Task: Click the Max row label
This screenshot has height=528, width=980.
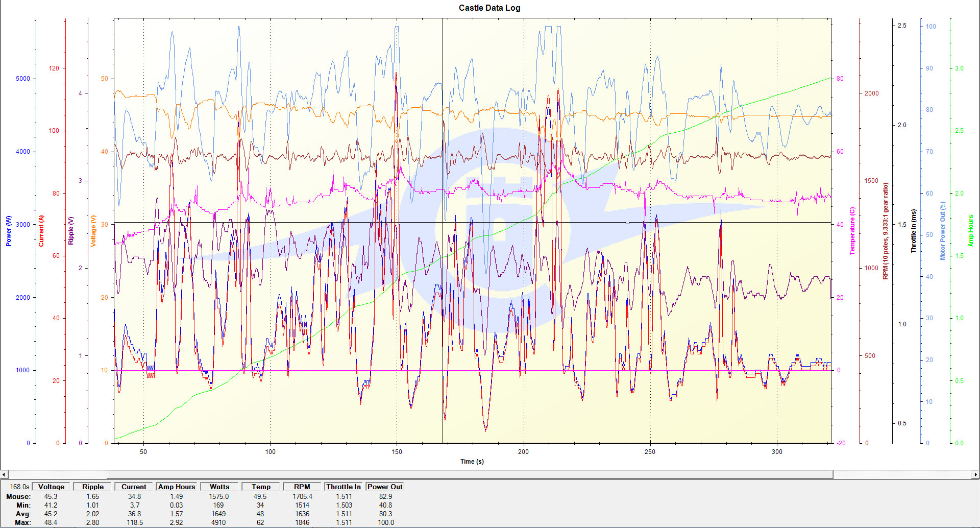Action: coord(22,522)
